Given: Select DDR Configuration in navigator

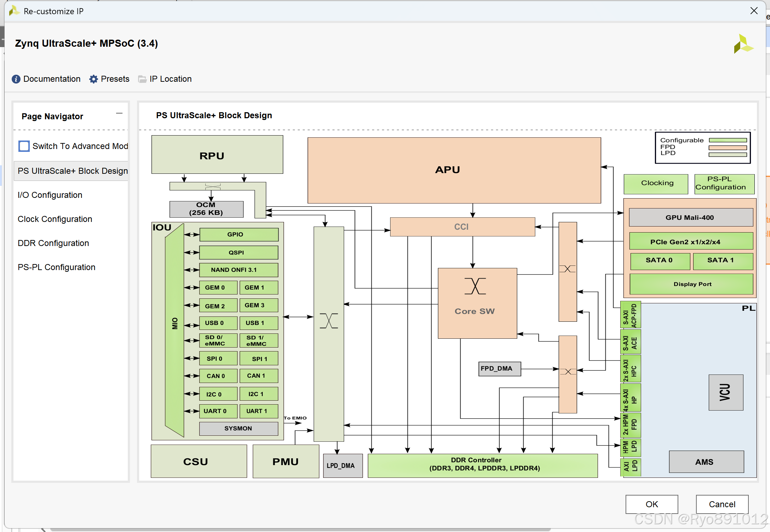Looking at the screenshot, I should (x=53, y=243).
